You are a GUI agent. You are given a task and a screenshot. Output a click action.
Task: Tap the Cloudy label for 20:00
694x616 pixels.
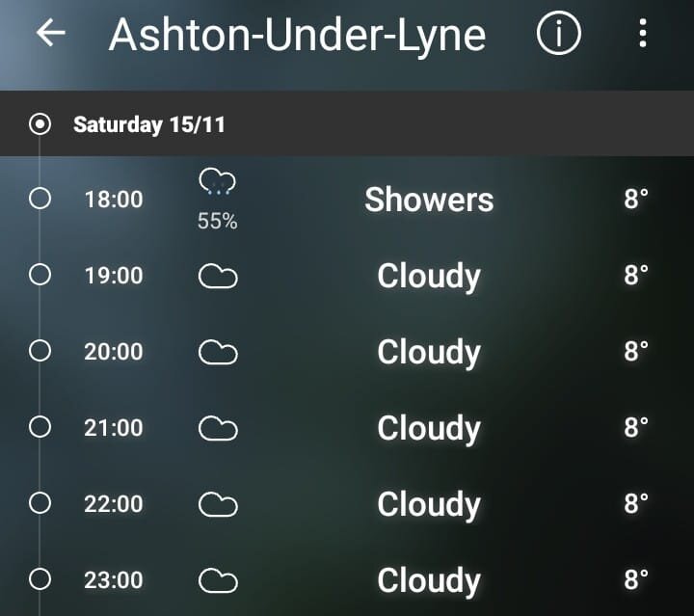pyautogui.click(x=429, y=352)
